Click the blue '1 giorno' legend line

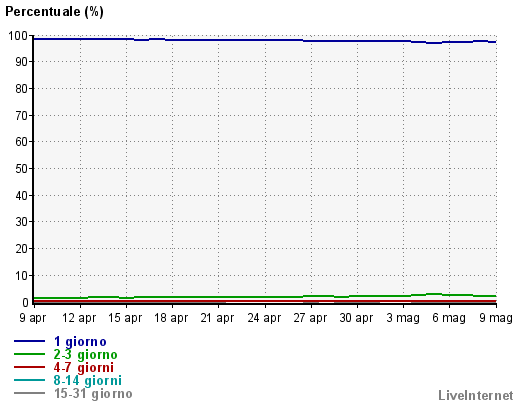point(29,341)
